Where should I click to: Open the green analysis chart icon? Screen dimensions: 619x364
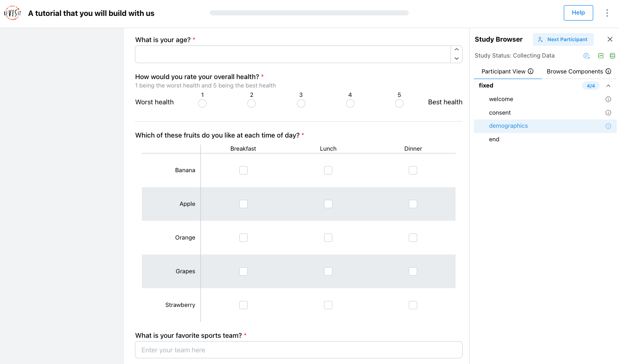pyautogui.click(x=601, y=56)
